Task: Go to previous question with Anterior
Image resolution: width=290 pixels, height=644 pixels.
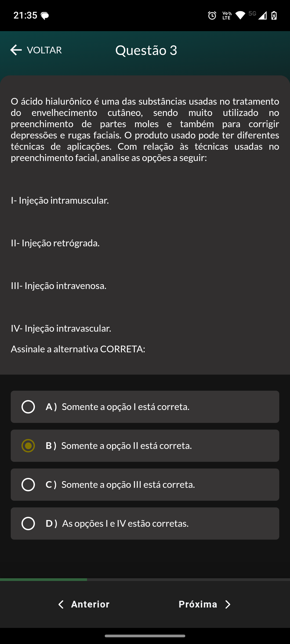Action: point(84,604)
